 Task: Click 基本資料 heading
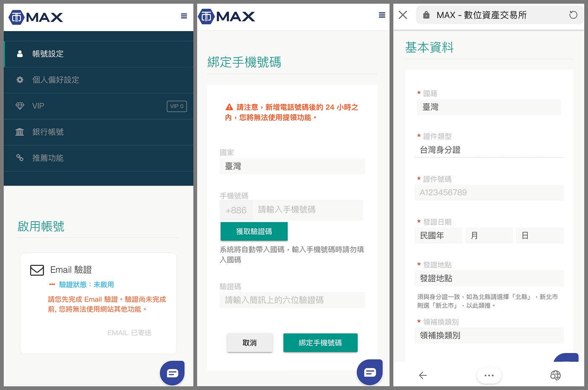[429, 47]
